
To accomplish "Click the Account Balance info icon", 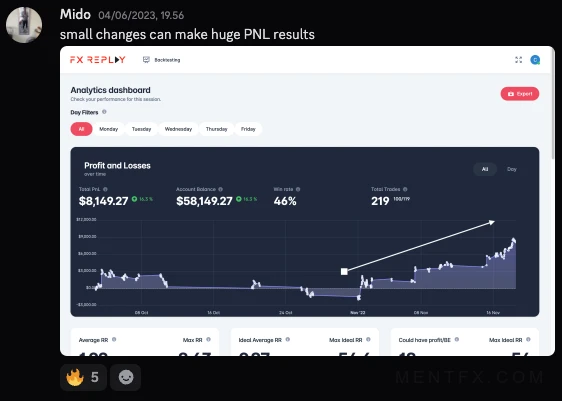I will 220,189.
